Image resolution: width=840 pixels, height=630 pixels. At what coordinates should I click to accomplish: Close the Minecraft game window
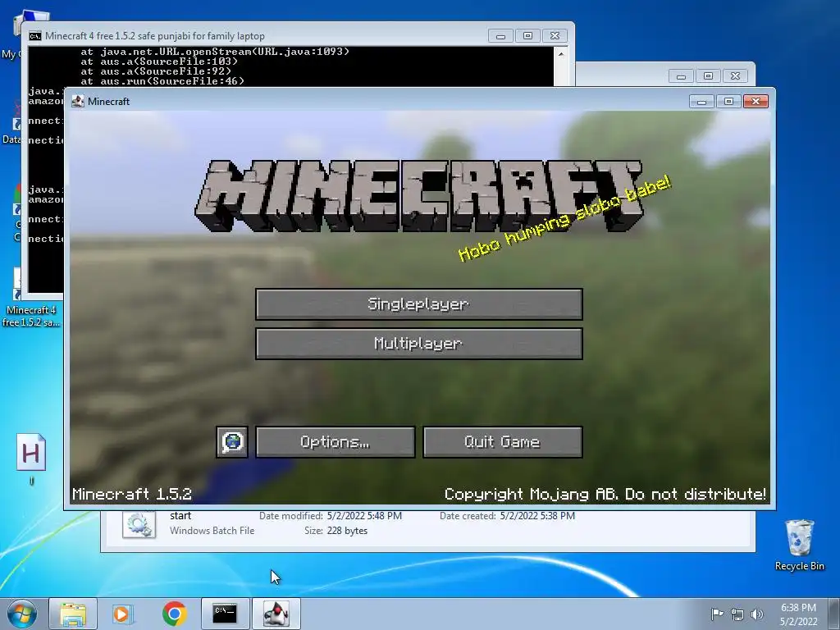(756, 101)
